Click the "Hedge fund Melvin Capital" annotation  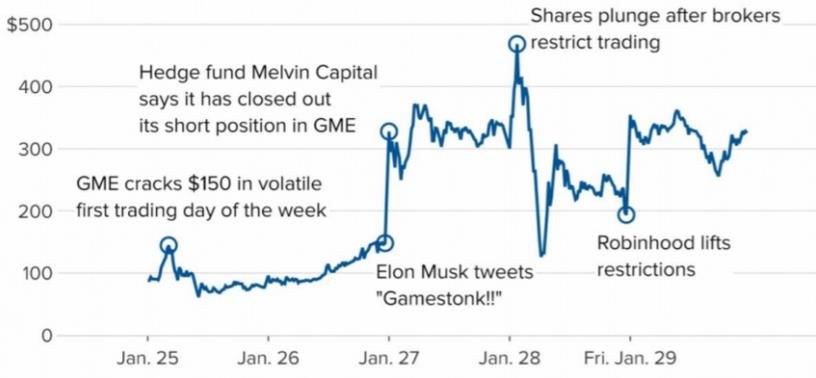pyautogui.click(x=258, y=72)
